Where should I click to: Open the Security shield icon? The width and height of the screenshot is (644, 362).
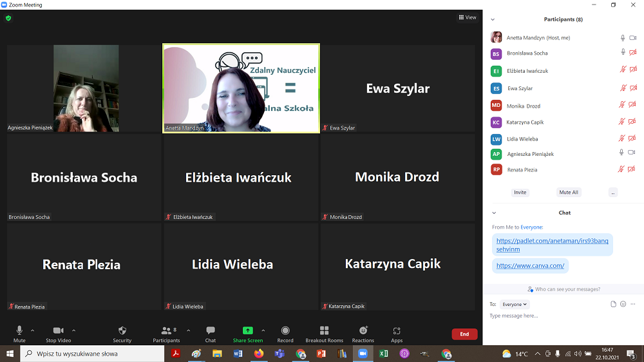pos(122,330)
